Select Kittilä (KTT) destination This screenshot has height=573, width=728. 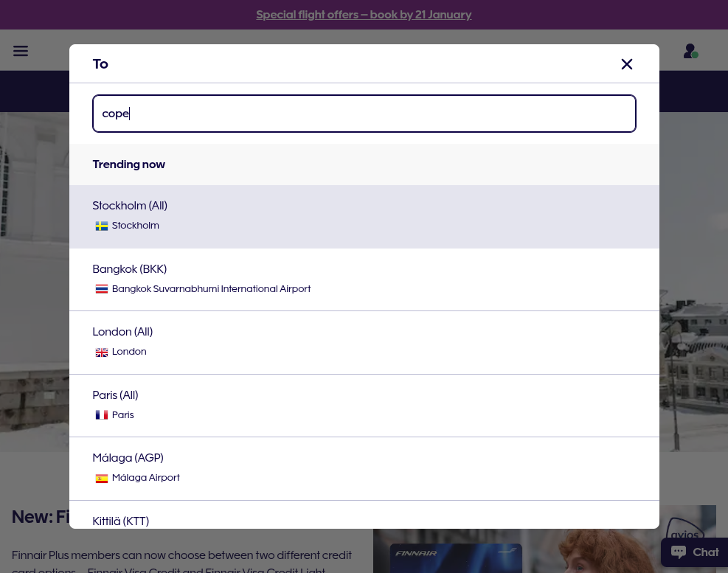click(364, 515)
